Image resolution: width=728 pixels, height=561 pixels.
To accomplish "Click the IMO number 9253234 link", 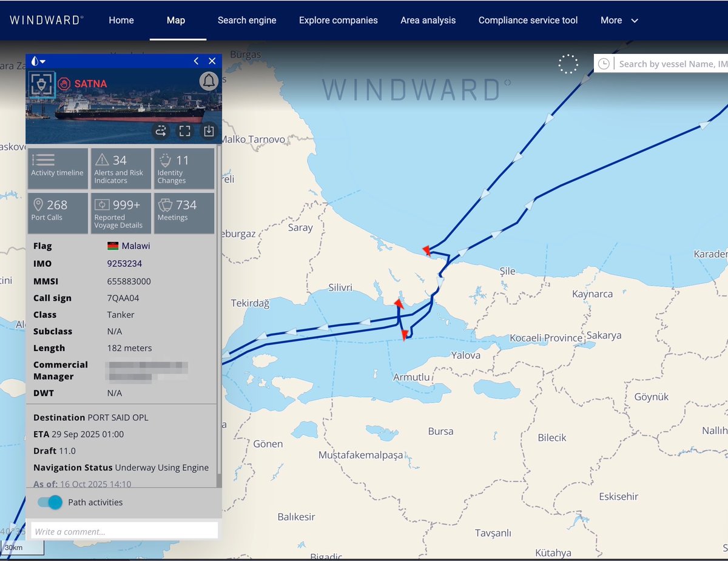I will 124,264.
